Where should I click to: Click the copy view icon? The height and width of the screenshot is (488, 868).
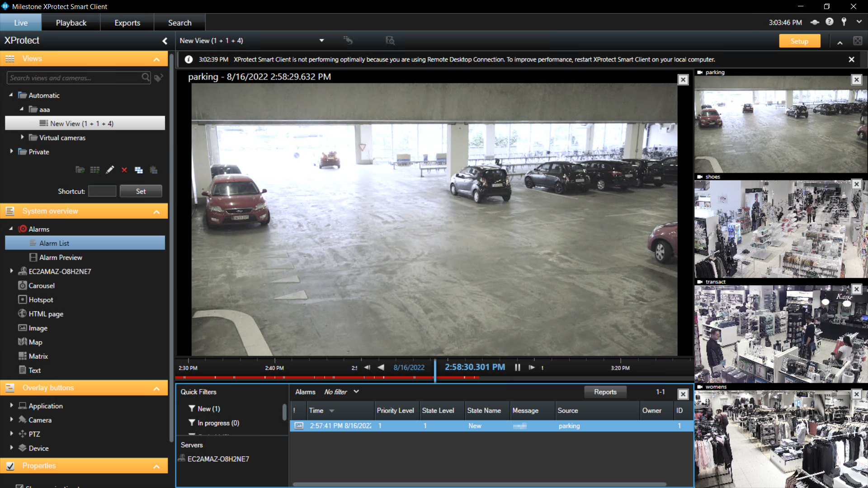tap(139, 170)
